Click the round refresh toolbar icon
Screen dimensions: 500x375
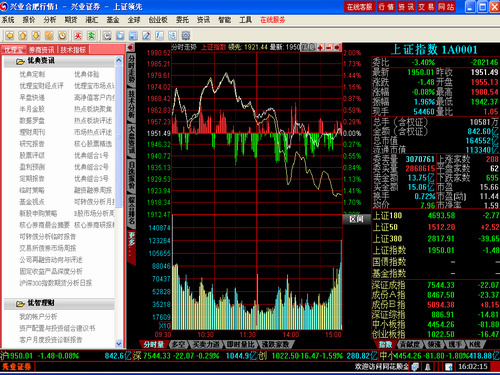(49, 35)
